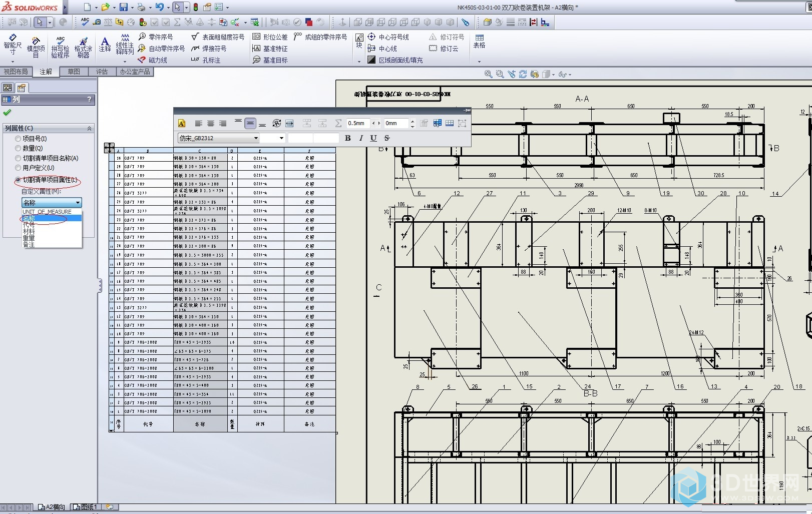Open the 自定义属性 dropdown showing 名称
The image size is (812, 514).
[x=52, y=203]
